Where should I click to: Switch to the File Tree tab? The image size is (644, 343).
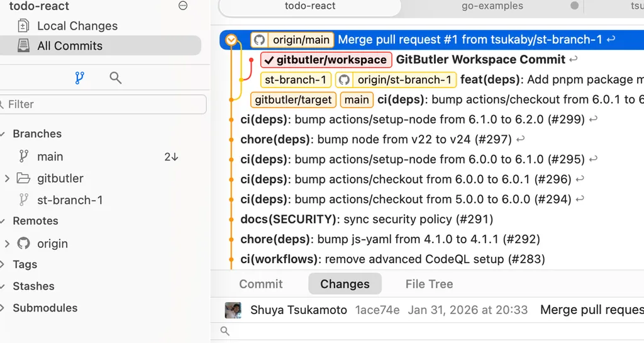click(x=429, y=284)
